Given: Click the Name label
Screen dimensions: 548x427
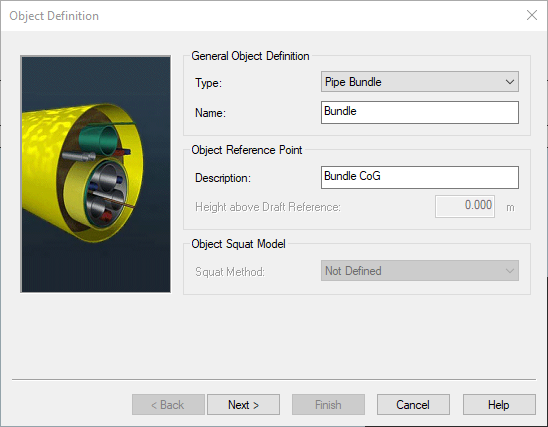Looking at the screenshot, I should [x=210, y=113].
